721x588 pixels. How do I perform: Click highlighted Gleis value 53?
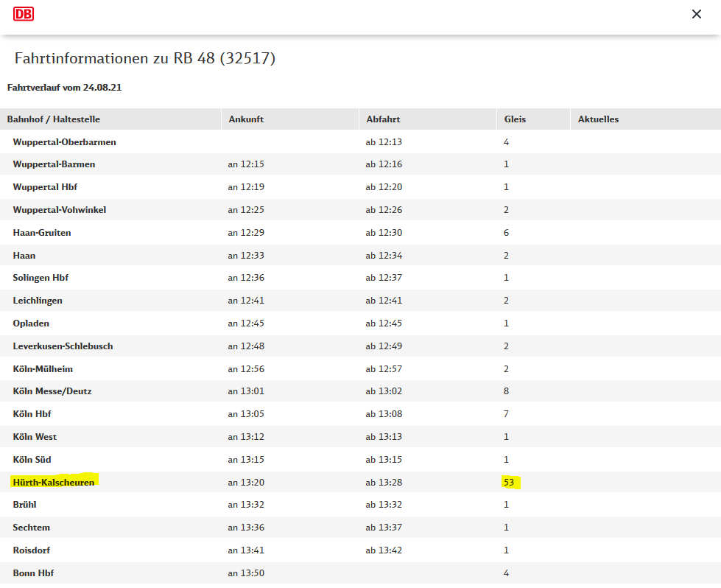(x=509, y=483)
